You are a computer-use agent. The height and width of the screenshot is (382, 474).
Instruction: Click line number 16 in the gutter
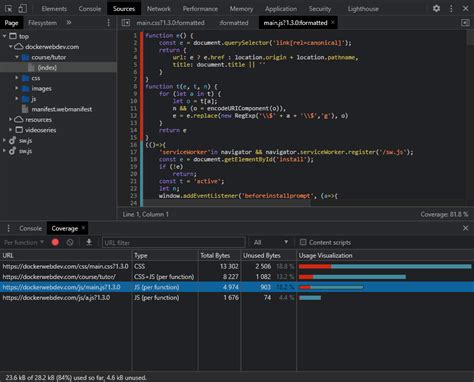click(x=134, y=145)
